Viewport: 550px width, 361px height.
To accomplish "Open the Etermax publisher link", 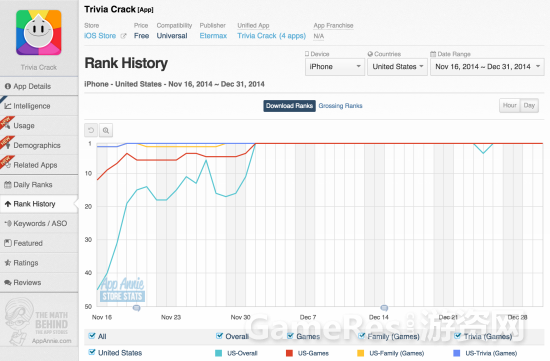I will tap(213, 36).
